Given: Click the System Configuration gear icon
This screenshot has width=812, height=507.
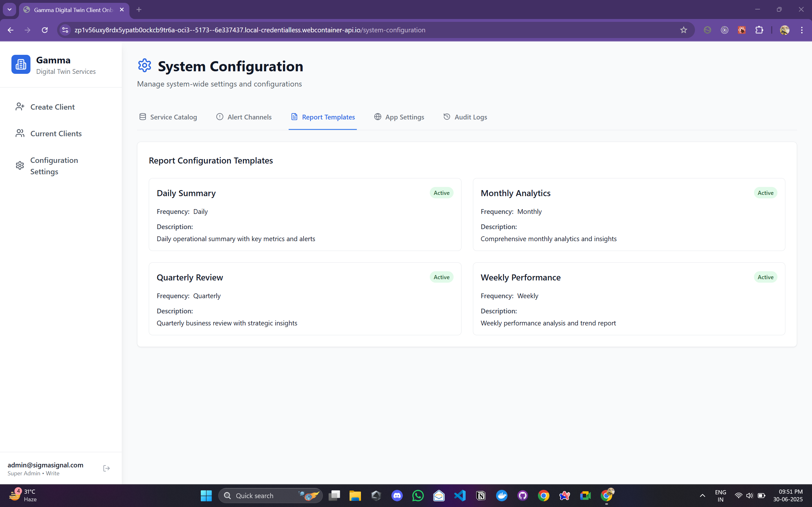Looking at the screenshot, I should 145,65.
